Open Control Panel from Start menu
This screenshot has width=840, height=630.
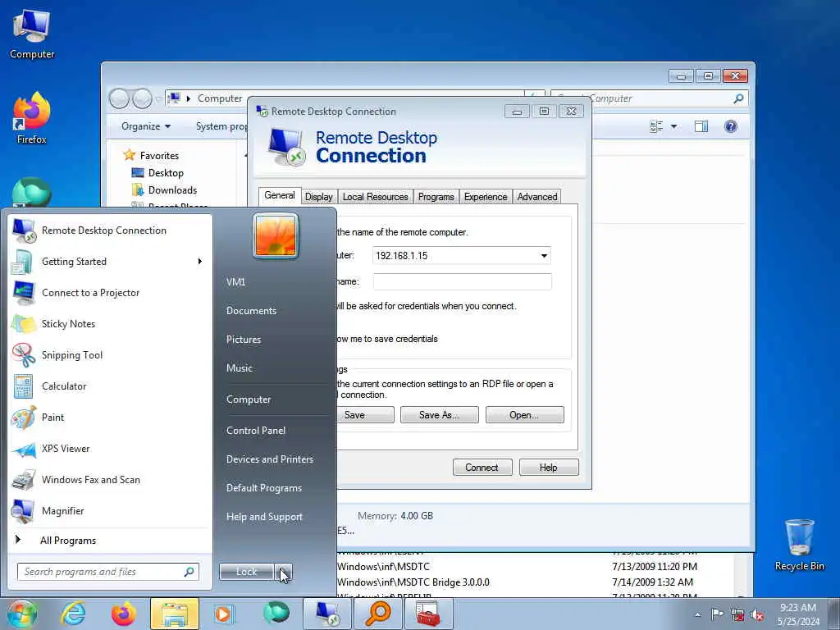(256, 431)
